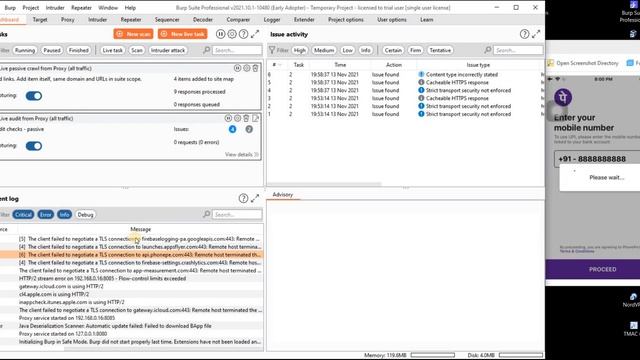
Task: Open the Project menu
Action: [x=31, y=8]
